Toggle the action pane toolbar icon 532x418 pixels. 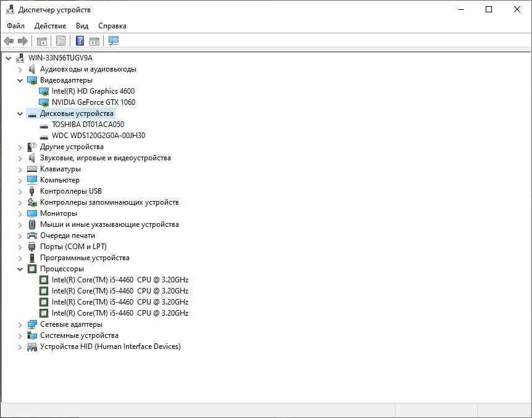tap(94, 41)
